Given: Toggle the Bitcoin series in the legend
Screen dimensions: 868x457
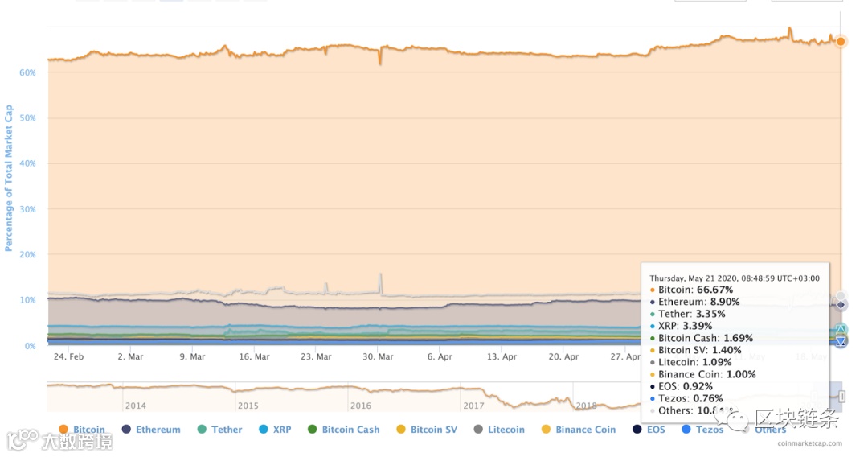Looking at the screenshot, I should click(82, 430).
